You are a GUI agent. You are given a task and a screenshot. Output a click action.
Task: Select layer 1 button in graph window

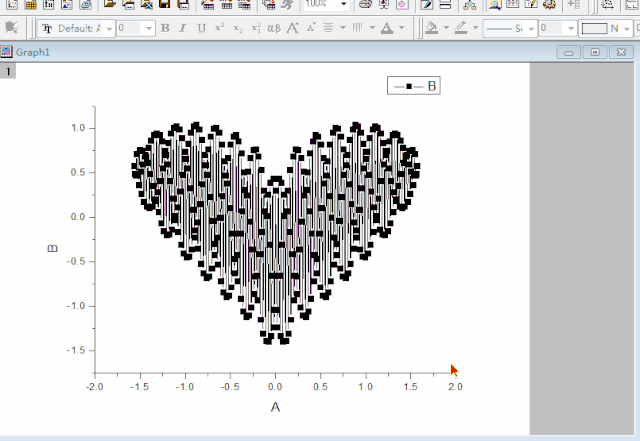[7, 72]
